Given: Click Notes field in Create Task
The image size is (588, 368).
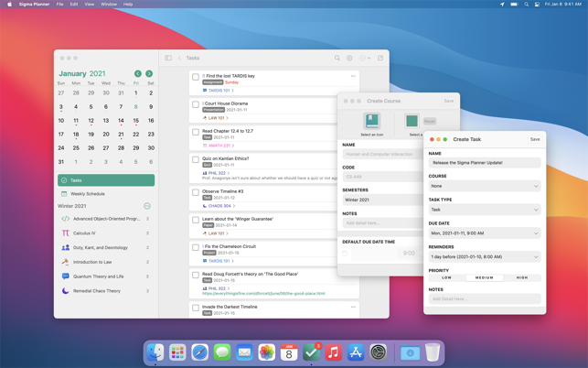Looking at the screenshot, I should point(485,299).
